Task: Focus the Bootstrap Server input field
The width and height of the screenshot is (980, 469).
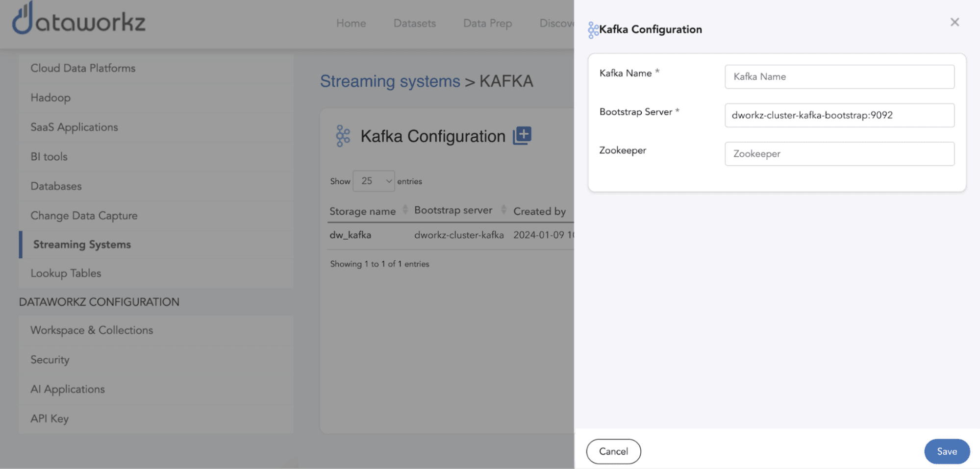Action: click(839, 115)
